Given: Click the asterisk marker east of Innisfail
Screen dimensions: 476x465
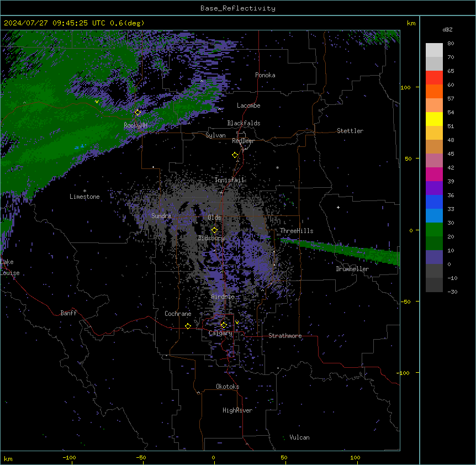Looking at the screenshot, I should (277, 167).
